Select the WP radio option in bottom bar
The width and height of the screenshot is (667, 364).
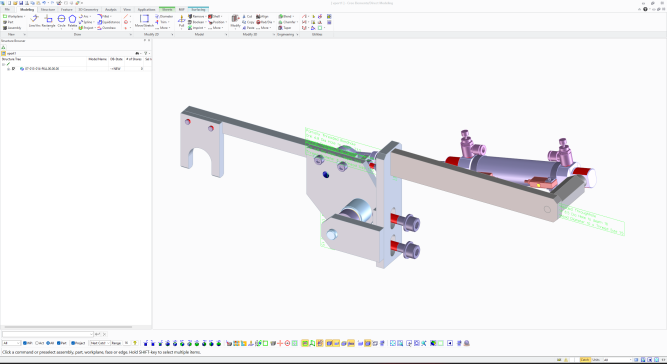pos(28,343)
